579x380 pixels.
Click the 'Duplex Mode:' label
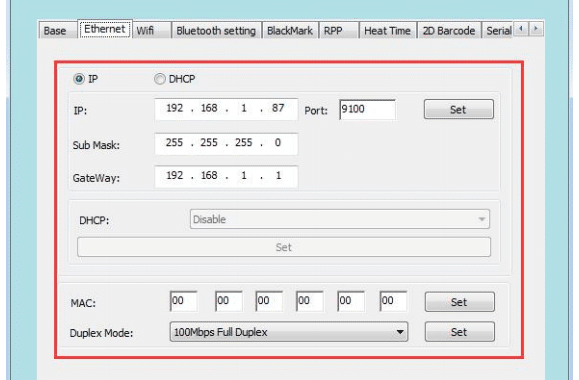(x=101, y=333)
